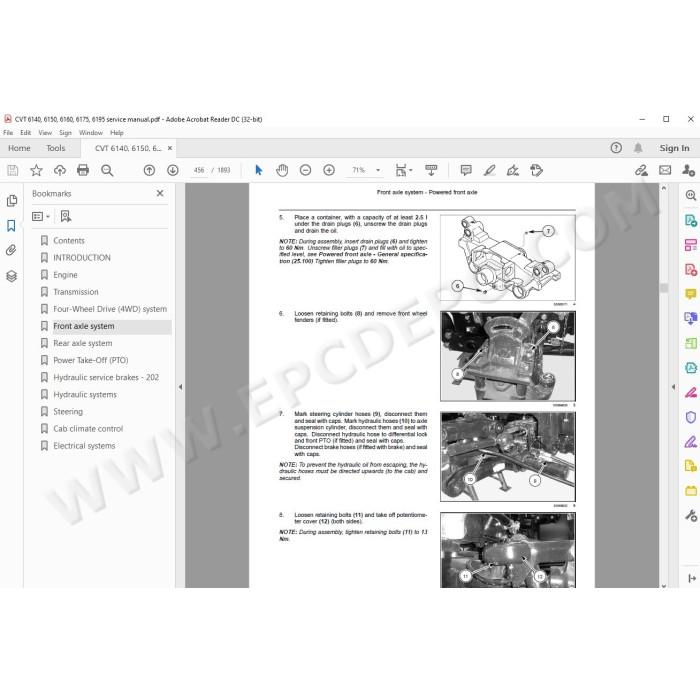Open the Sign menu
The height and width of the screenshot is (700, 700).
coord(65,133)
